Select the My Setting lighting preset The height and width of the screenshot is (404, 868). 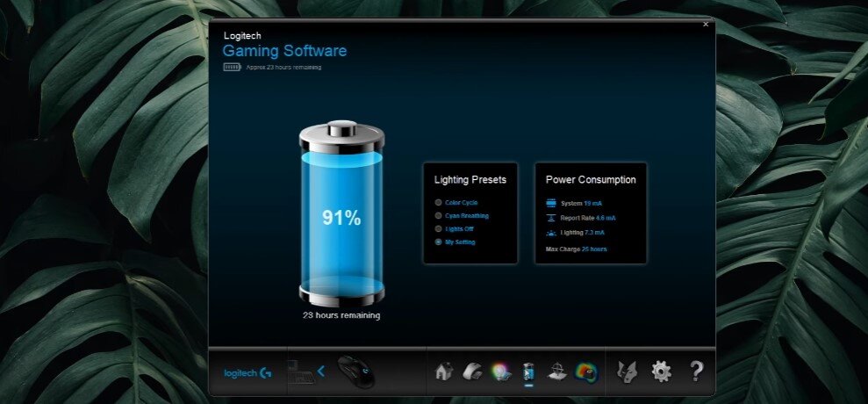click(x=455, y=242)
